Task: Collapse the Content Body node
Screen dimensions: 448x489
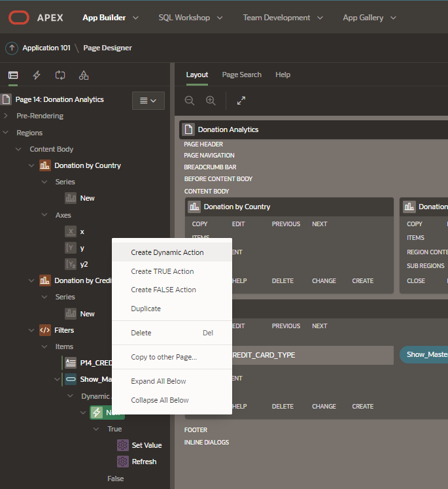Action: [x=19, y=149]
